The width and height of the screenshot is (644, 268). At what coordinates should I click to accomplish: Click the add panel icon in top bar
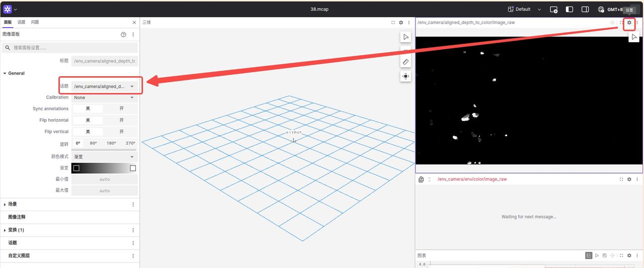553,9
